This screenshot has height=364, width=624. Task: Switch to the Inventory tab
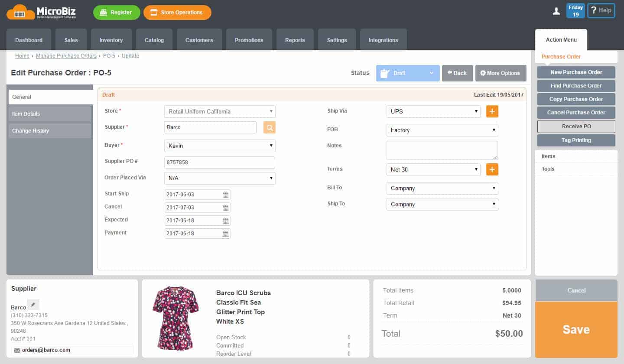pyautogui.click(x=111, y=40)
